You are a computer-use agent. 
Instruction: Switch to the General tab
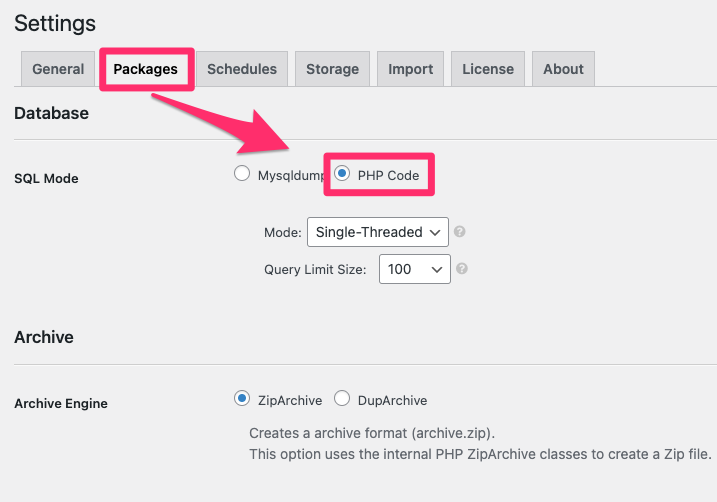[x=58, y=69]
